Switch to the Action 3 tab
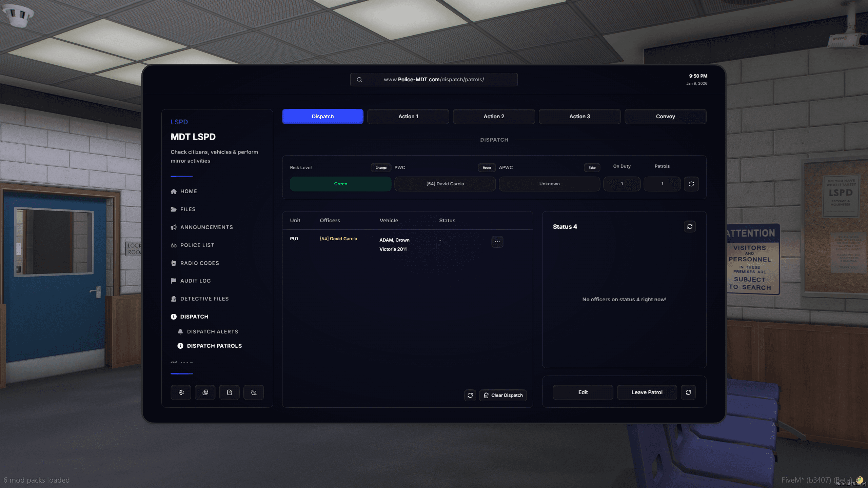This screenshot has height=488, width=868. click(579, 116)
